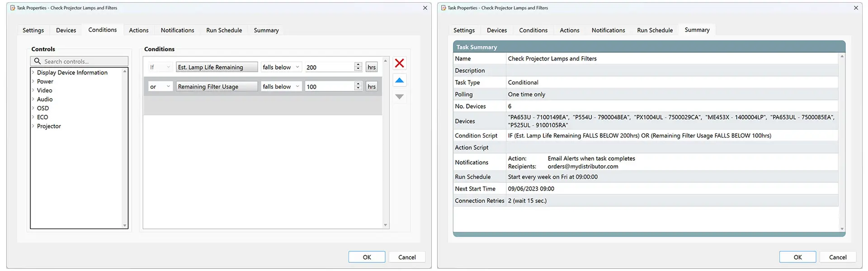Screen dimensions: 868x271
Task: Click the search magnifier icon in Controls
Action: point(38,62)
